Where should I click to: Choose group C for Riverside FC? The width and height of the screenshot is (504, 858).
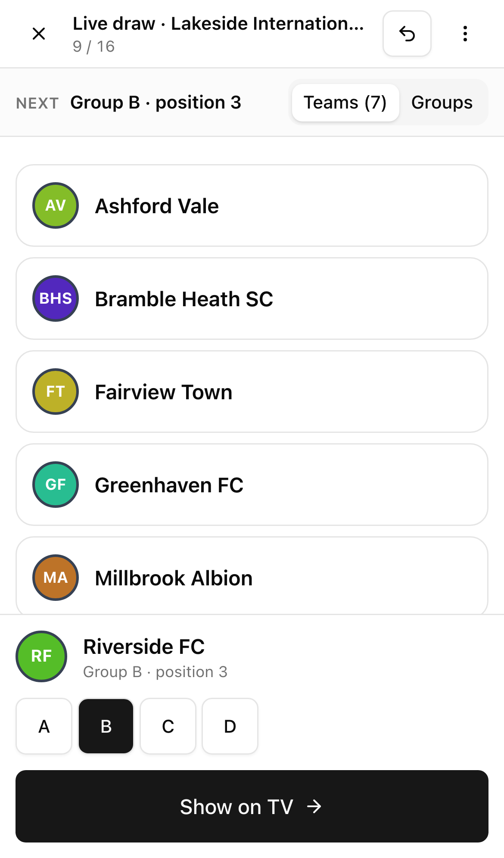point(168,726)
